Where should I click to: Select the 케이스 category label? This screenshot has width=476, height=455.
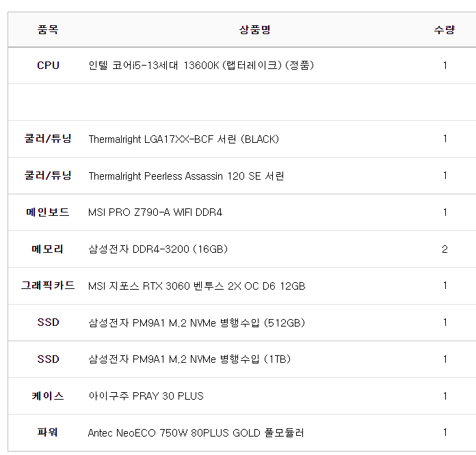click(48, 396)
